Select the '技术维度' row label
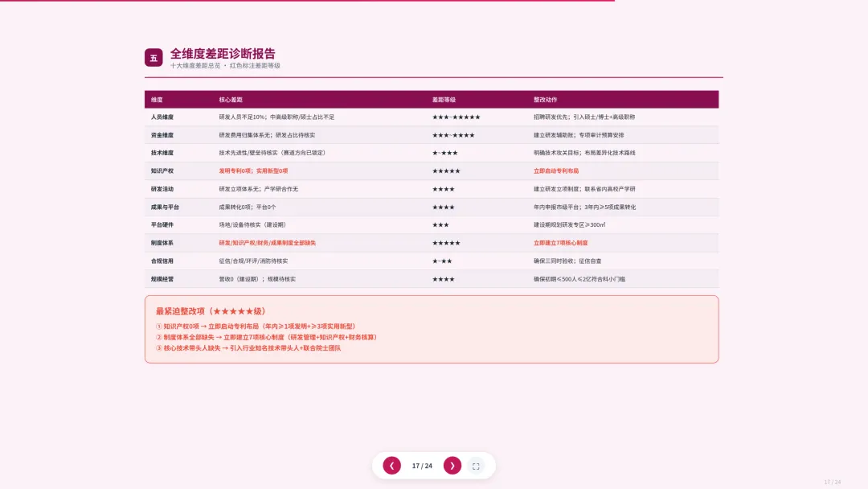868x489 pixels. pos(162,153)
